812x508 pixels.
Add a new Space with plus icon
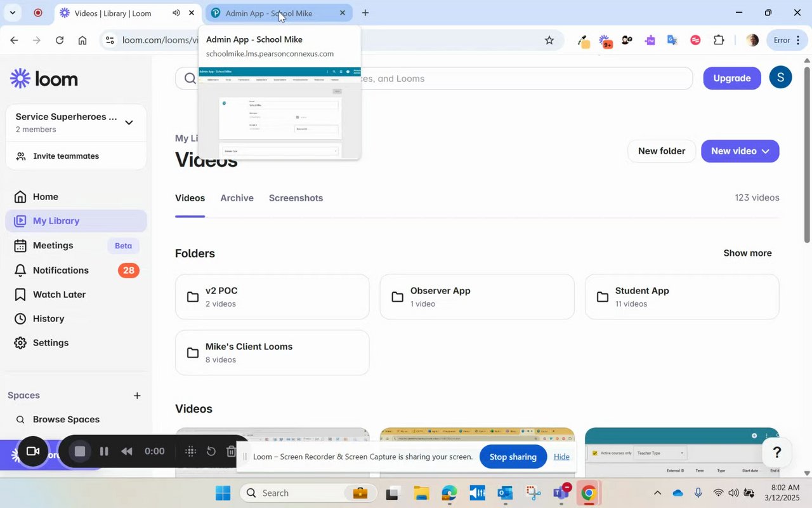pyautogui.click(x=137, y=396)
